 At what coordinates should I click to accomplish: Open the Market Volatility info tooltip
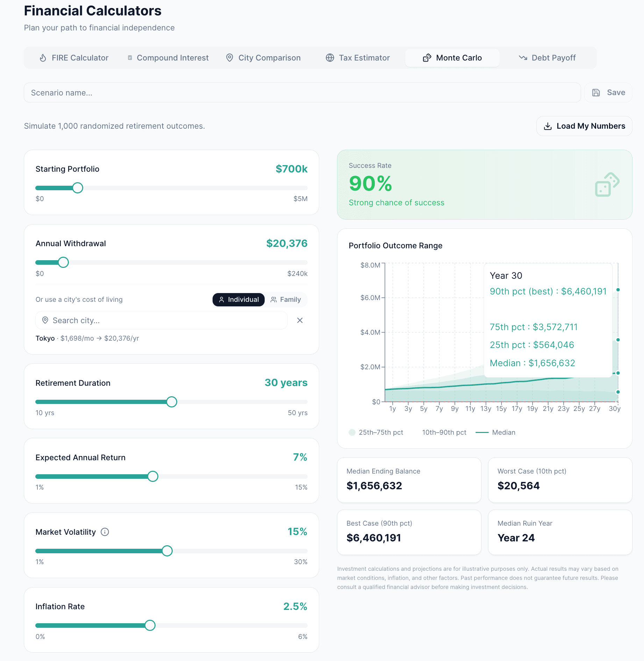point(104,532)
